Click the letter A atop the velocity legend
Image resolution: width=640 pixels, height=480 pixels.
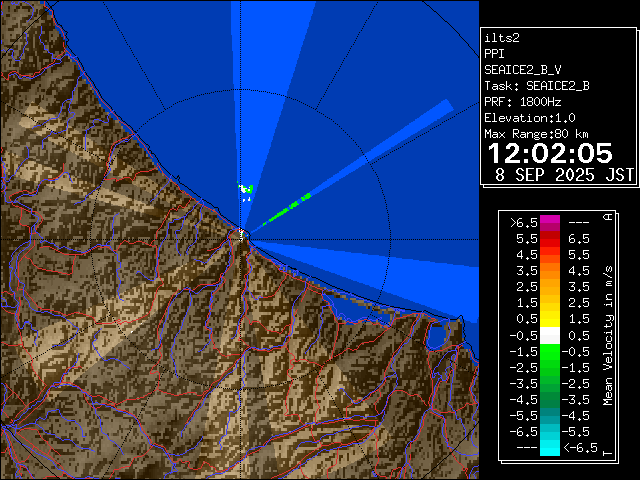606,217
